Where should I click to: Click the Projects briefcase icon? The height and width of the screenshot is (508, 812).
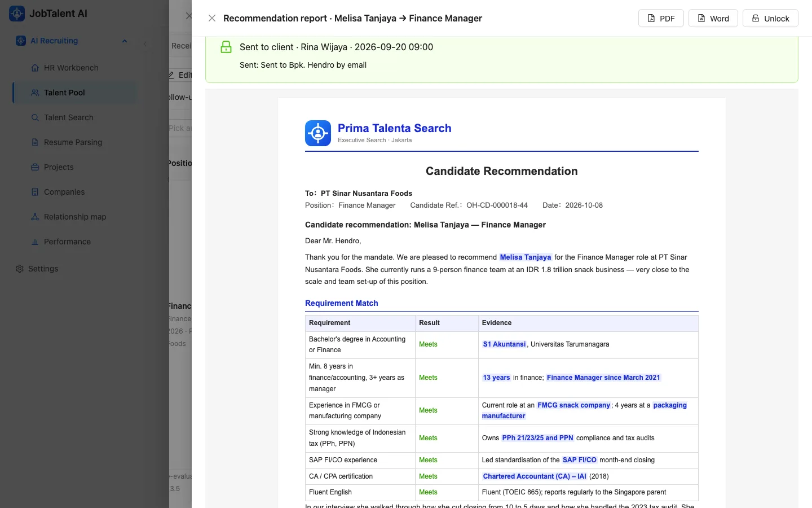[35, 167]
